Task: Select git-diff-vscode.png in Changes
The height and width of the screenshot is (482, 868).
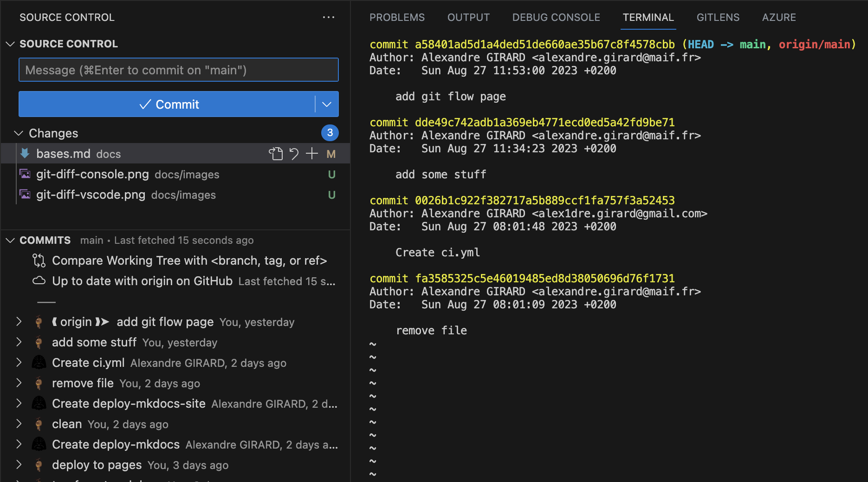Action: pos(175,195)
